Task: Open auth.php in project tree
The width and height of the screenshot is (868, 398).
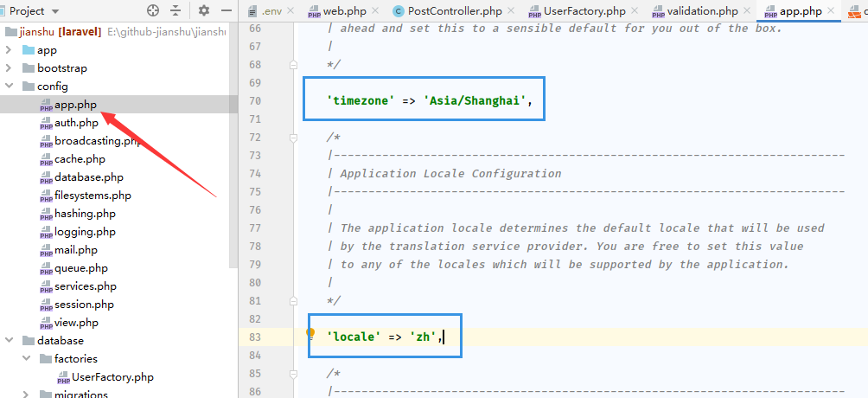Action: (x=76, y=123)
